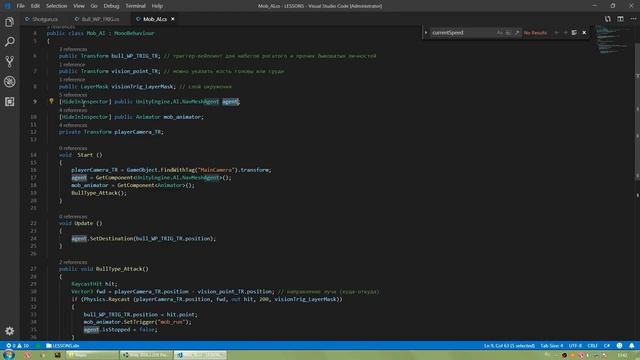Viewport: 640px width, 360px height.
Task: Open the Search view in the activity bar
Action: [9, 42]
